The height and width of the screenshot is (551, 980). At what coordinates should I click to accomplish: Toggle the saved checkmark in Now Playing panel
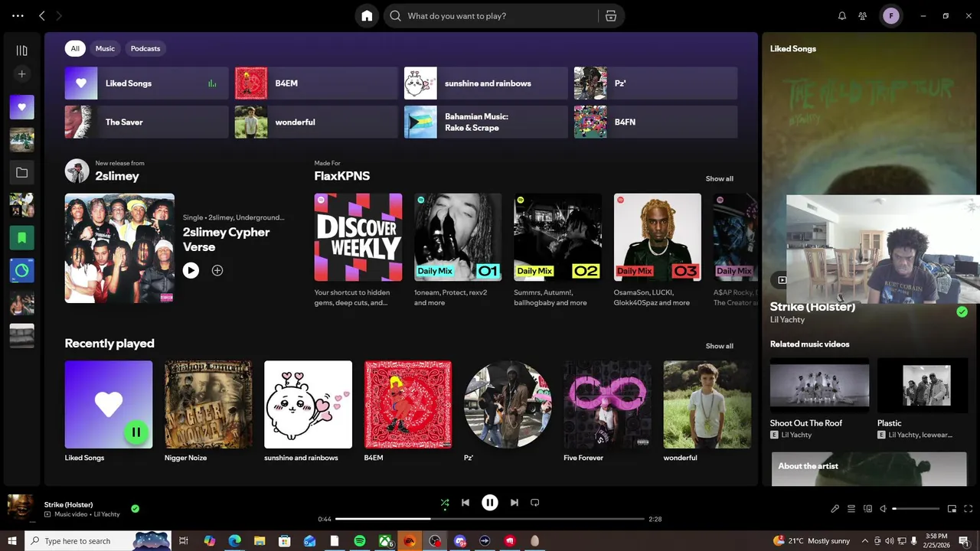[962, 311]
